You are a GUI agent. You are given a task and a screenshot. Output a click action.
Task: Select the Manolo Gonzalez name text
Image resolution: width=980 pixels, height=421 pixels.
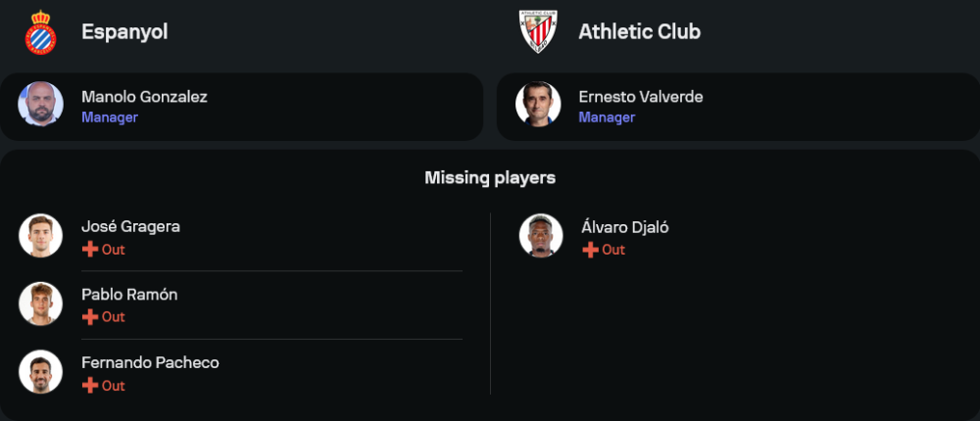tap(144, 97)
